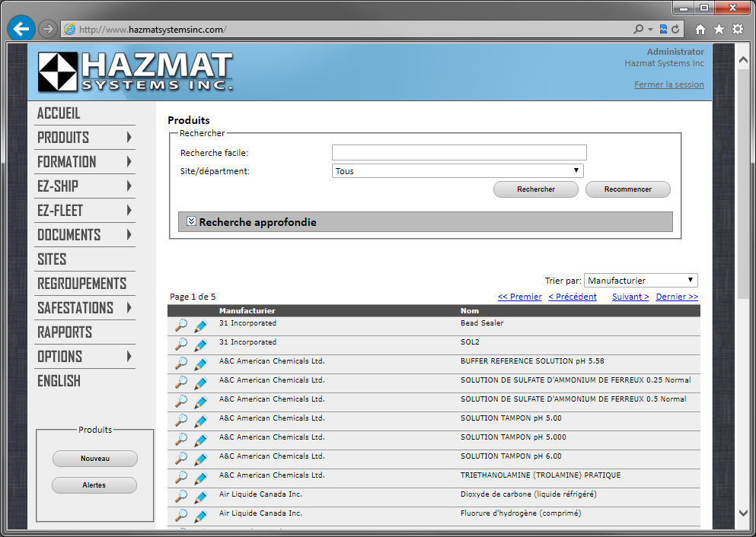Open browser Tools gear icon
Image resolution: width=756 pixels, height=537 pixels.
click(738, 30)
